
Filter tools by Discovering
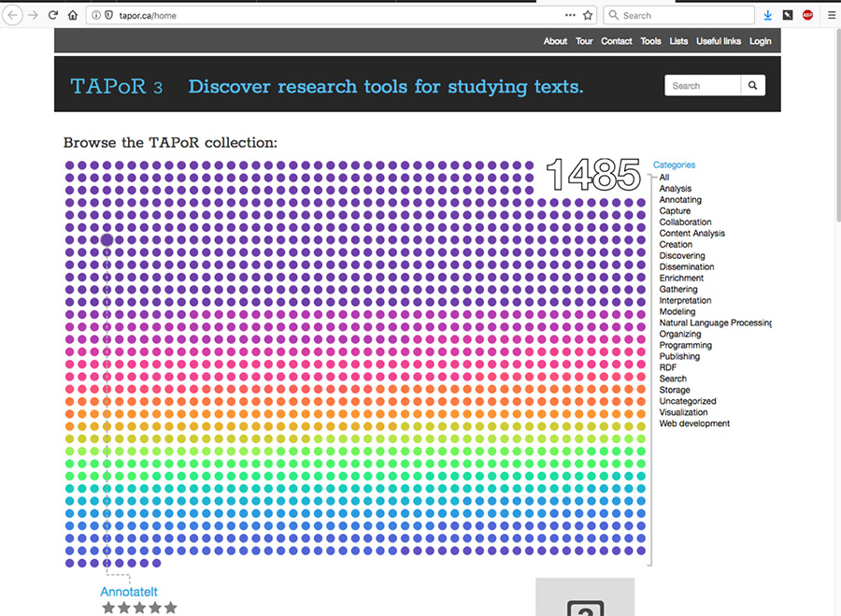[x=682, y=255]
